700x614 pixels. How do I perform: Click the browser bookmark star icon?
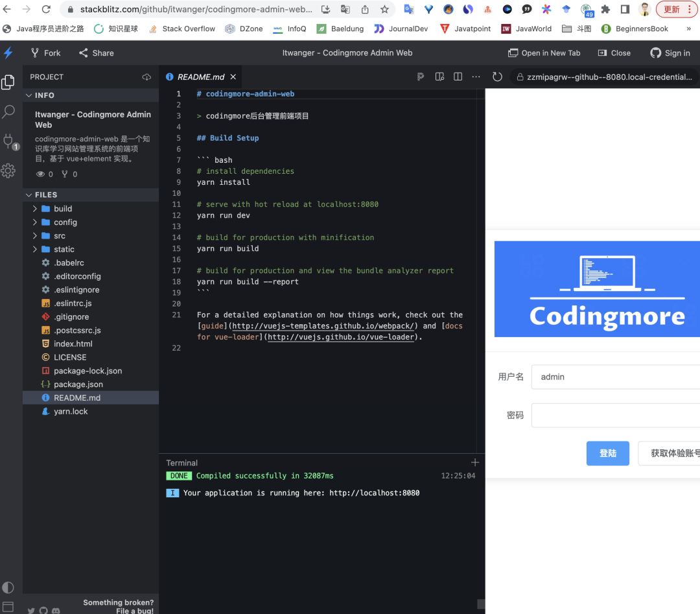pyautogui.click(x=384, y=9)
